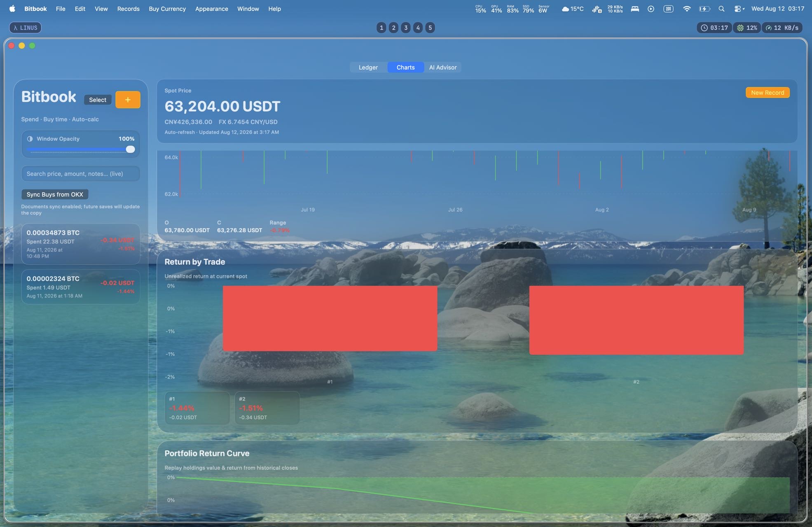Click the 12% CPU chip widget
The image size is (812, 527).
tap(747, 28)
